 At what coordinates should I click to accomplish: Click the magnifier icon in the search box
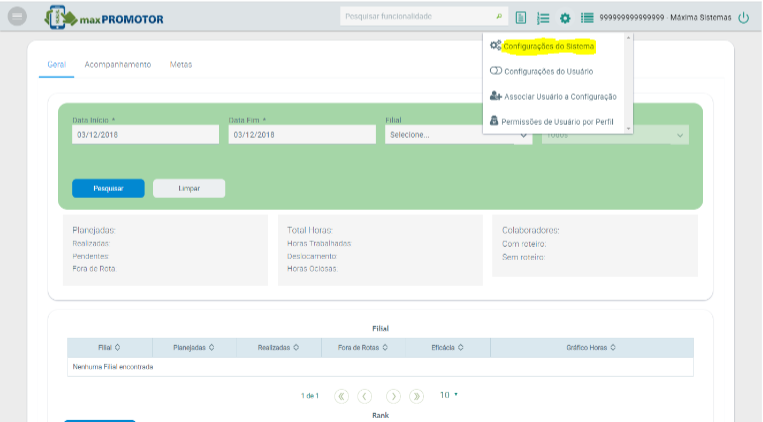point(499,17)
